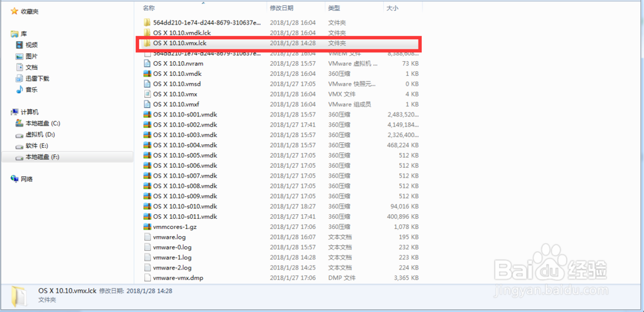Click the VMX 文件 type cell
This screenshot has width=644, height=312.
tap(342, 94)
